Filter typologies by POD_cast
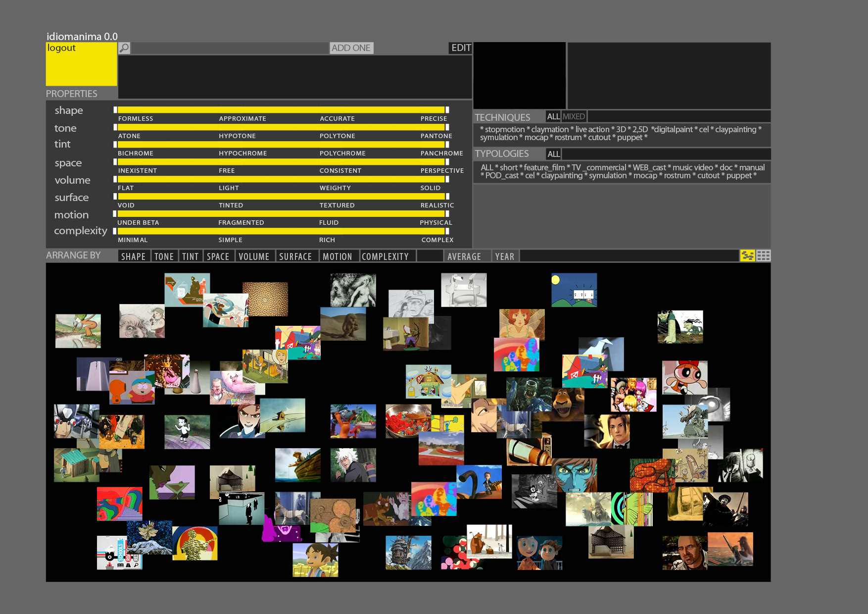Image resolution: width=868 pixels, height=614 pixels. [x=502, y=176]
